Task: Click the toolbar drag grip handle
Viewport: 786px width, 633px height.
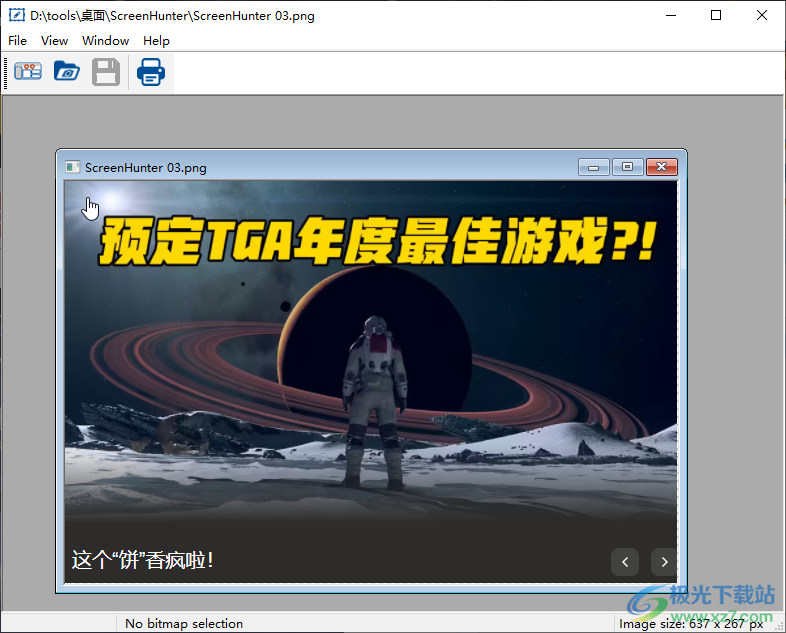Action: (6, 73)
